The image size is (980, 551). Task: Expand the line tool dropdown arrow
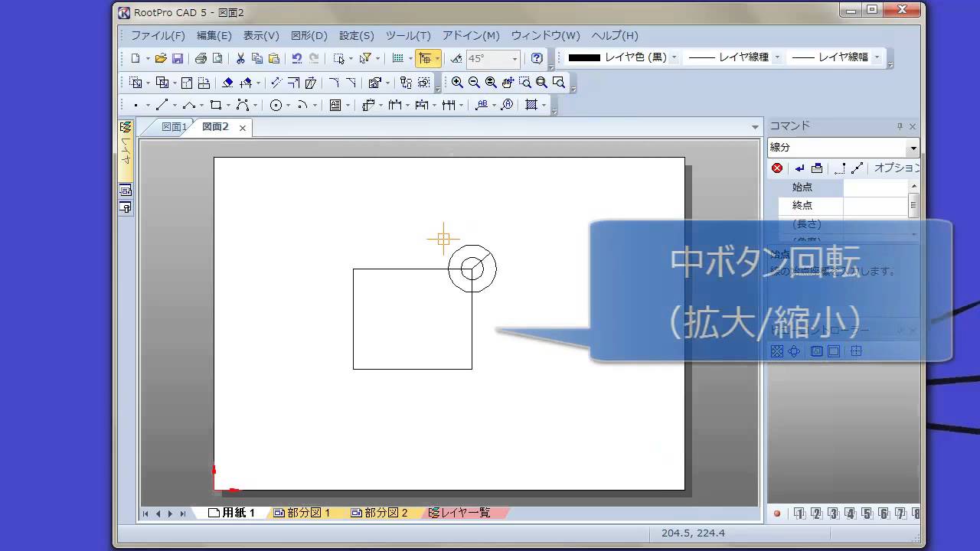[175, 106]
